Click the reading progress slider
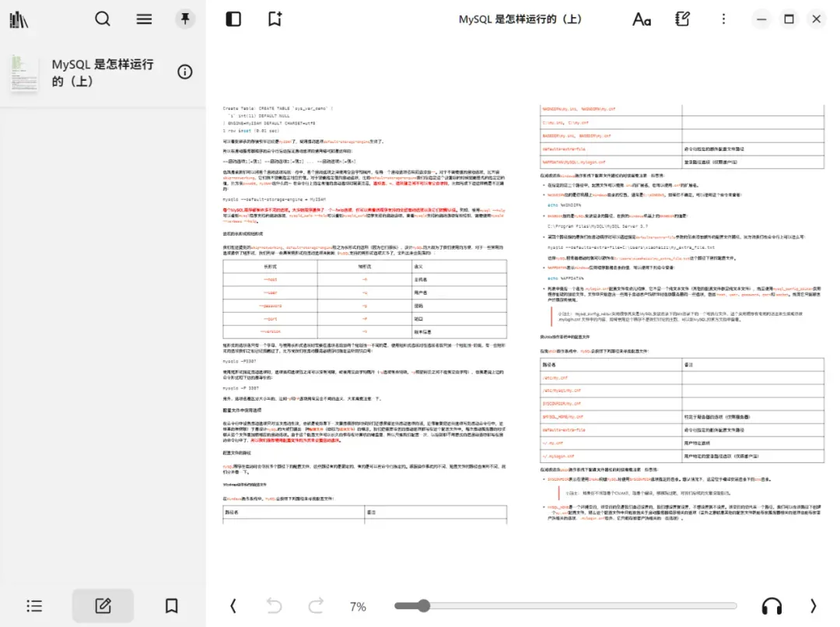This screenshot has height=627, width=840. pyautogui.click(x=565, y=606)
